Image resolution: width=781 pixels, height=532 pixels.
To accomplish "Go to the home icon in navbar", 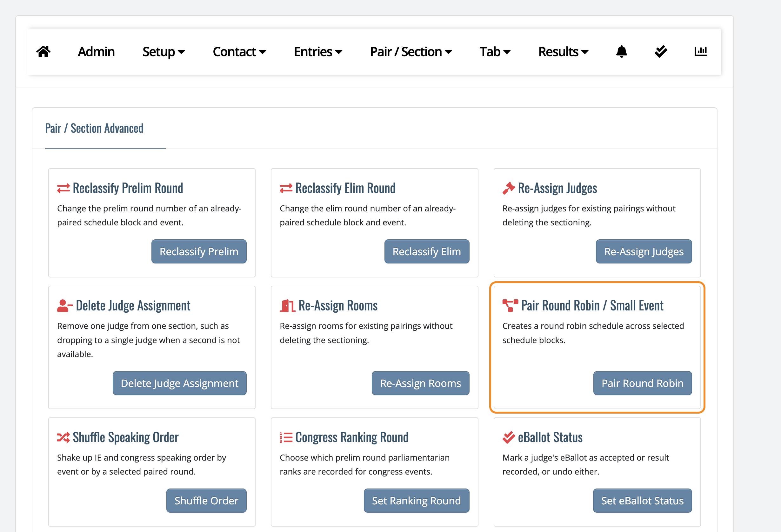I will click(x=43, y=51).
